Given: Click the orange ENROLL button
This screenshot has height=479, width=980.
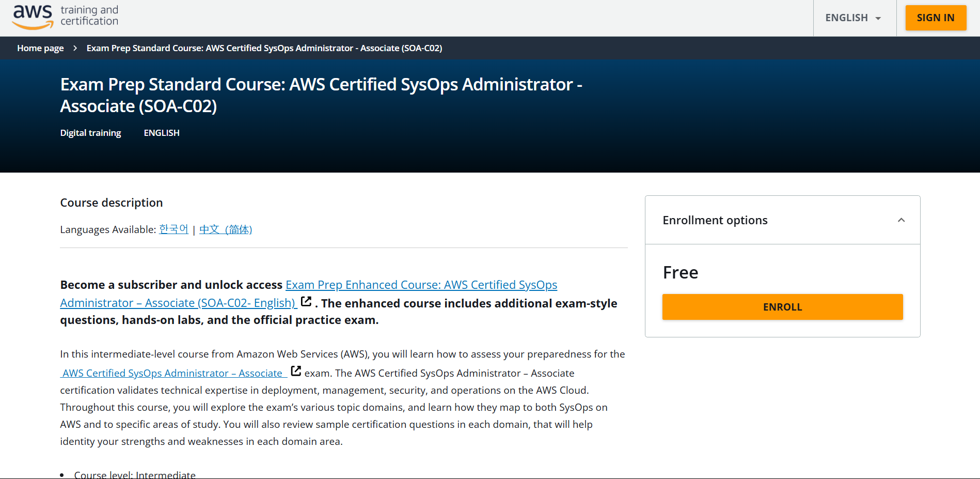Looking at the screenshot, I should pos(782,307).
